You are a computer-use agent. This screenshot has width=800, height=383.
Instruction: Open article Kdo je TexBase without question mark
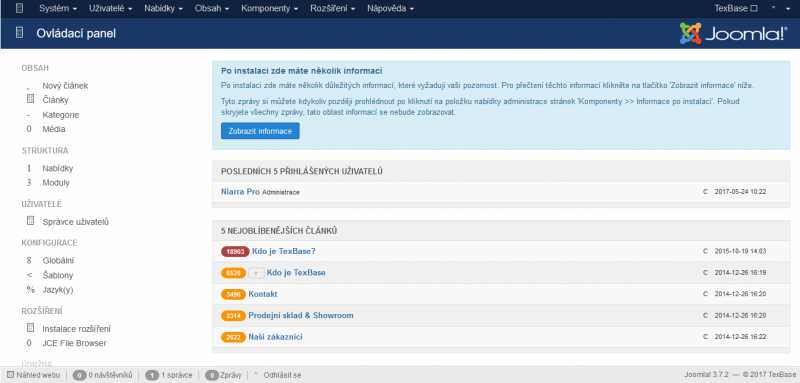point(296,273)
